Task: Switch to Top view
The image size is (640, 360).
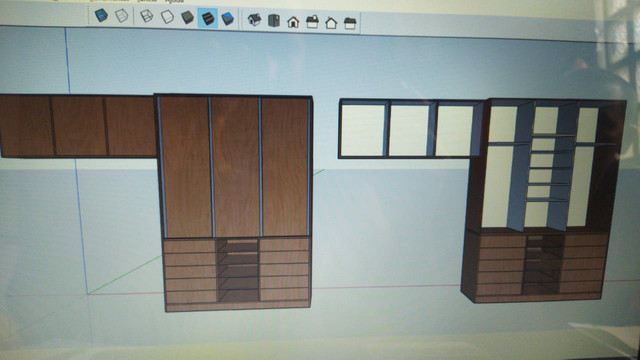Action: pyautogui.click(x=273, y=21)
